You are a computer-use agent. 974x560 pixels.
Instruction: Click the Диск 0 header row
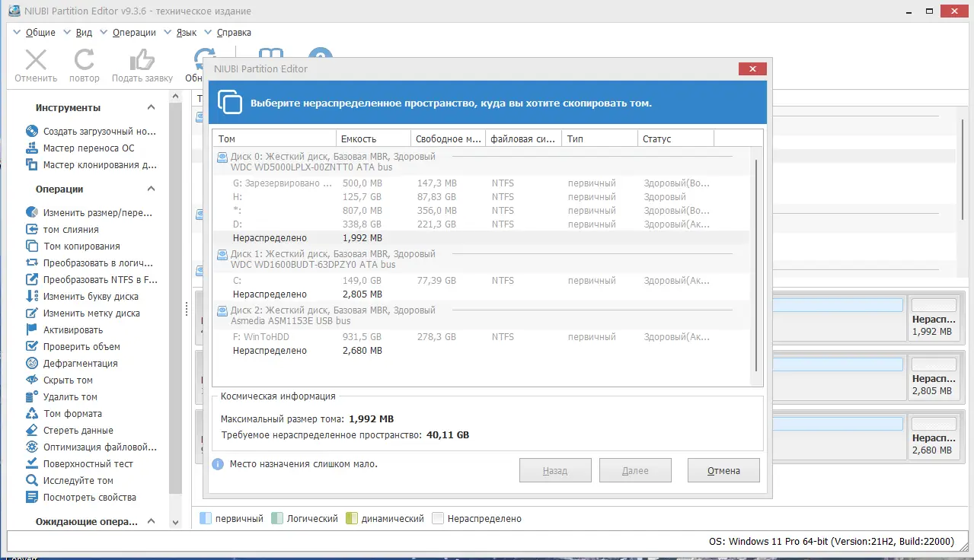pos(480,162)
